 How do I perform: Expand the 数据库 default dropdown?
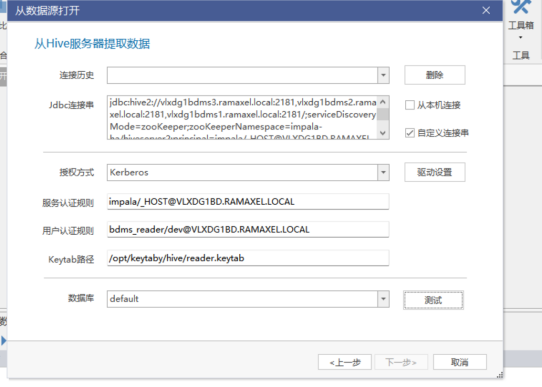[x=383, y=299]
